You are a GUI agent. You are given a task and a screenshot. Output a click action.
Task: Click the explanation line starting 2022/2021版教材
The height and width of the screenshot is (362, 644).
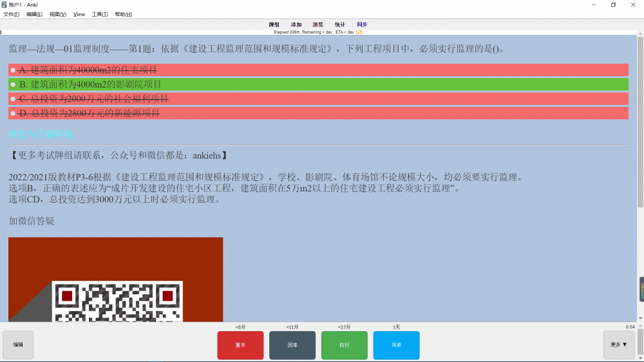(267, 177)
